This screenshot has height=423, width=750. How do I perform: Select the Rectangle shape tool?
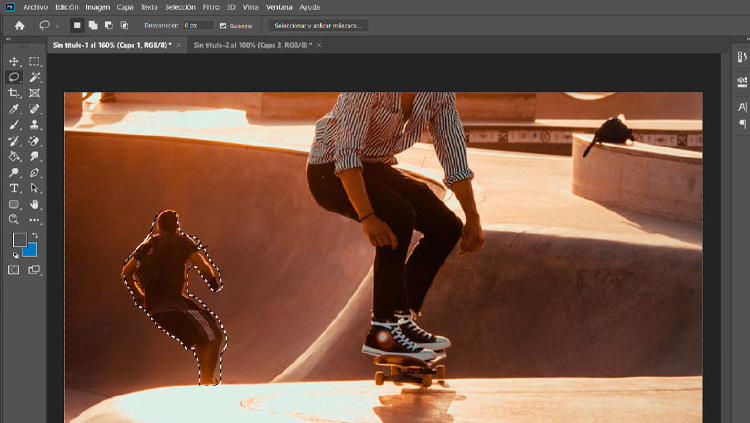tap(14, 204)
